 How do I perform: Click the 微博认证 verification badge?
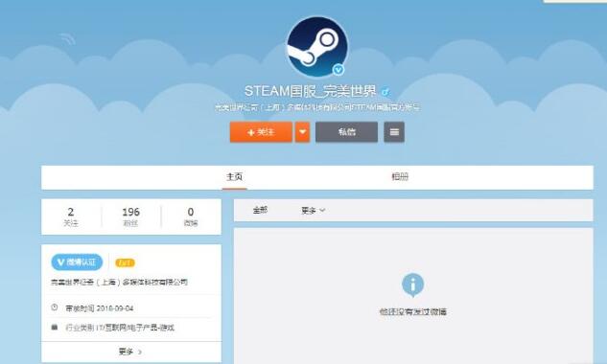(x=77, y=262)
